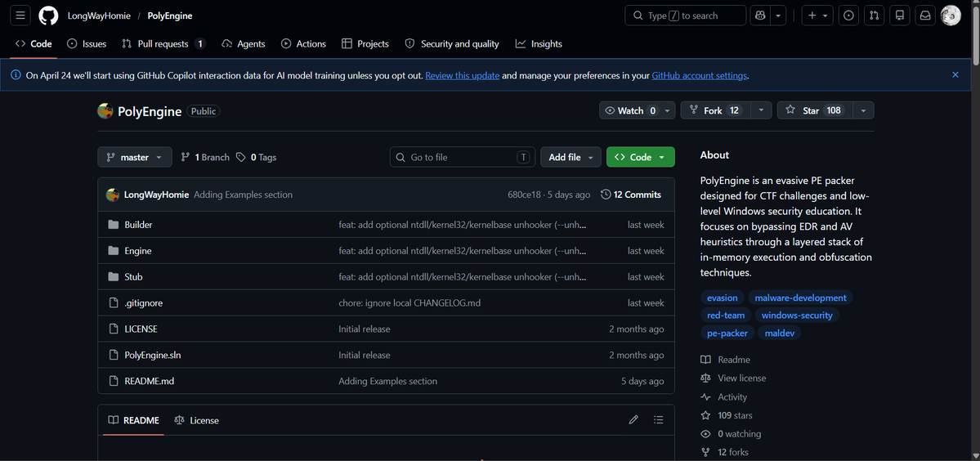The width and height of the screenshot is (980, 461).
Task: Open the green Code dropdown
Action: 641,158
